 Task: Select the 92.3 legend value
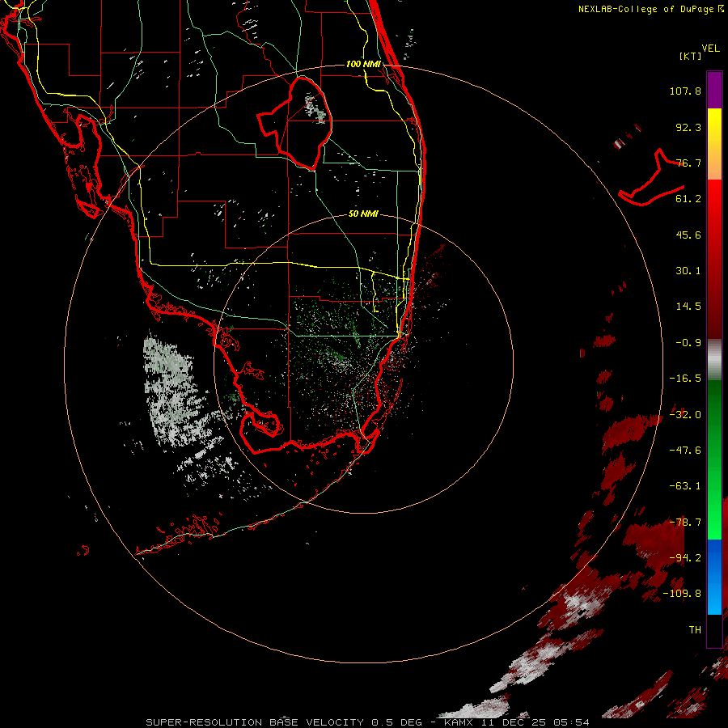(x=688, y=127)
